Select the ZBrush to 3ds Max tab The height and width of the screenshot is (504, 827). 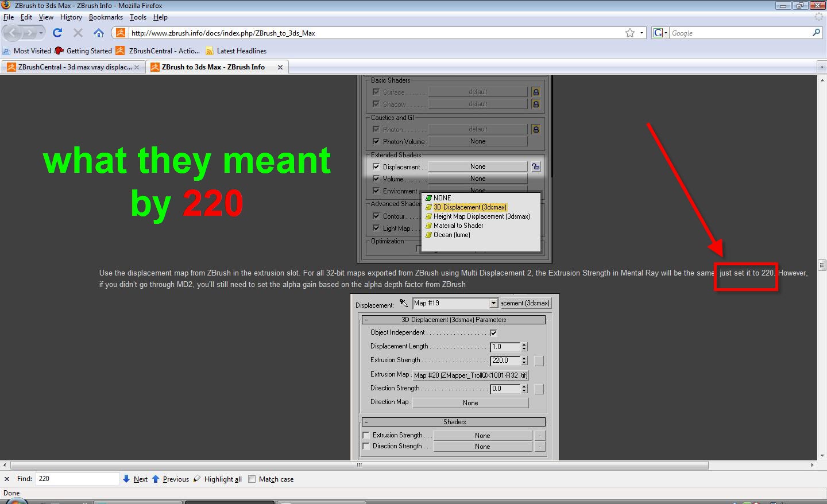click(x=217, y=67)
